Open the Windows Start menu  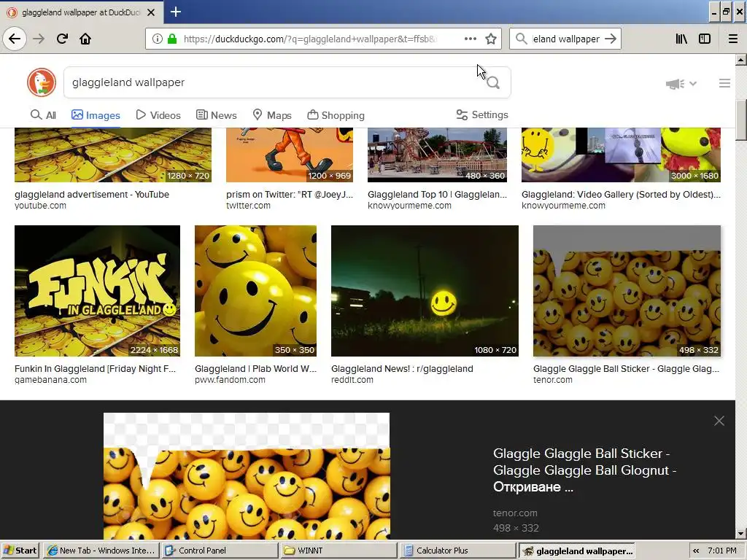pos(20,551)
